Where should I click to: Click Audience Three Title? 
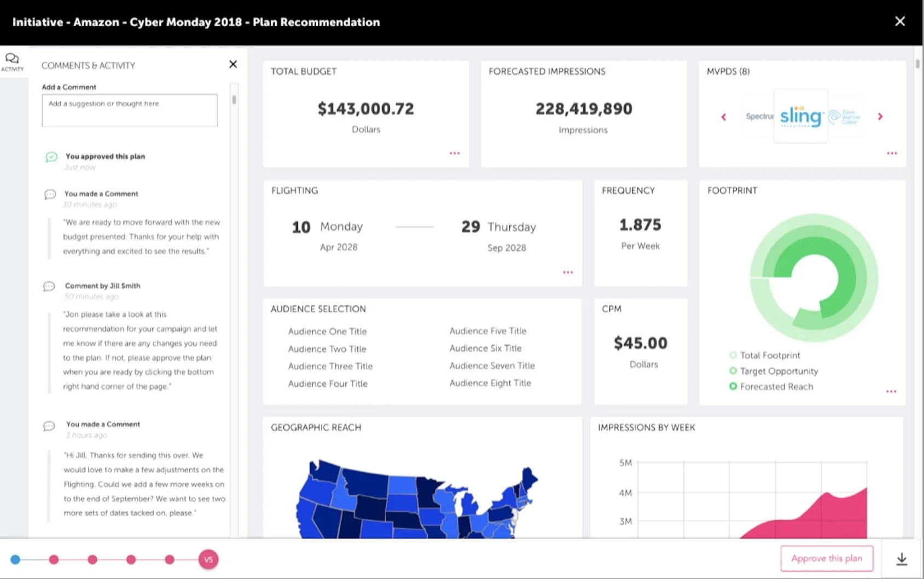click(330, 366)
